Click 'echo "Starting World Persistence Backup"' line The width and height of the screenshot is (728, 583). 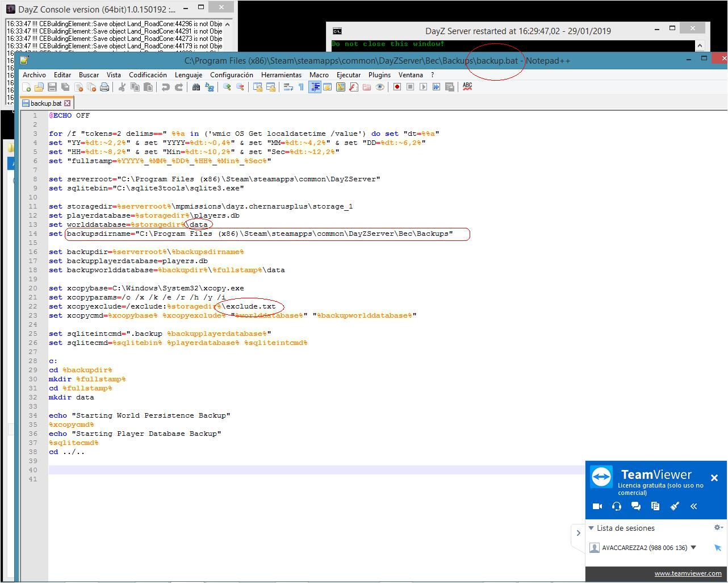(x=140, y=415)
